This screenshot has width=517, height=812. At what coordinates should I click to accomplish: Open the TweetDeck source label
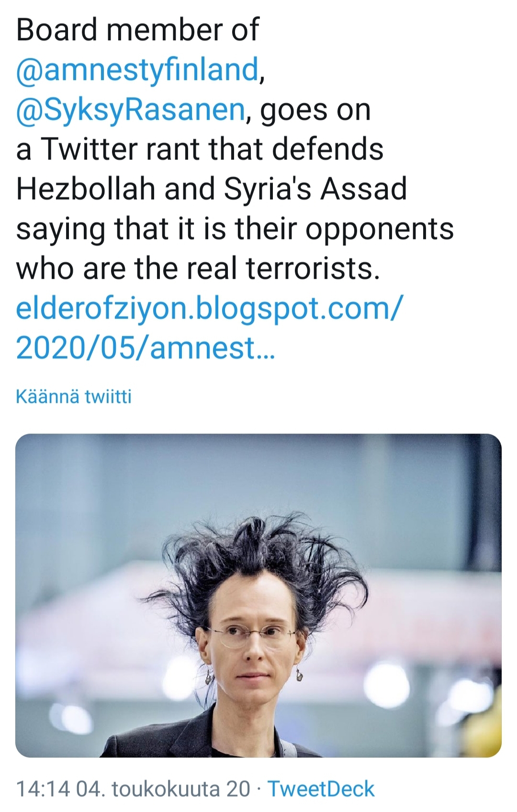tap(321, 789)
